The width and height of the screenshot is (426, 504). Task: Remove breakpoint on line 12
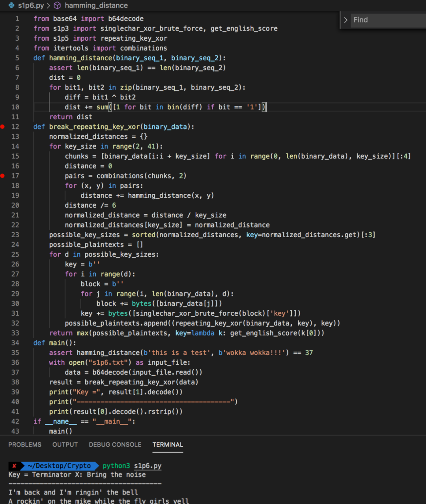3,127
